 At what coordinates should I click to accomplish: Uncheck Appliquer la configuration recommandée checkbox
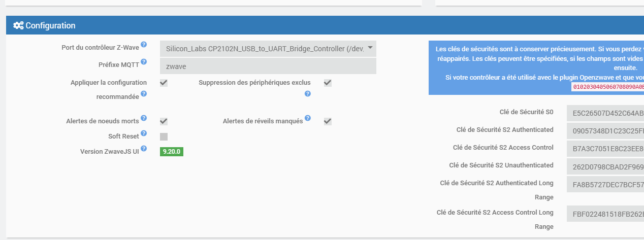pyautogui.click(x=164, y=83)
